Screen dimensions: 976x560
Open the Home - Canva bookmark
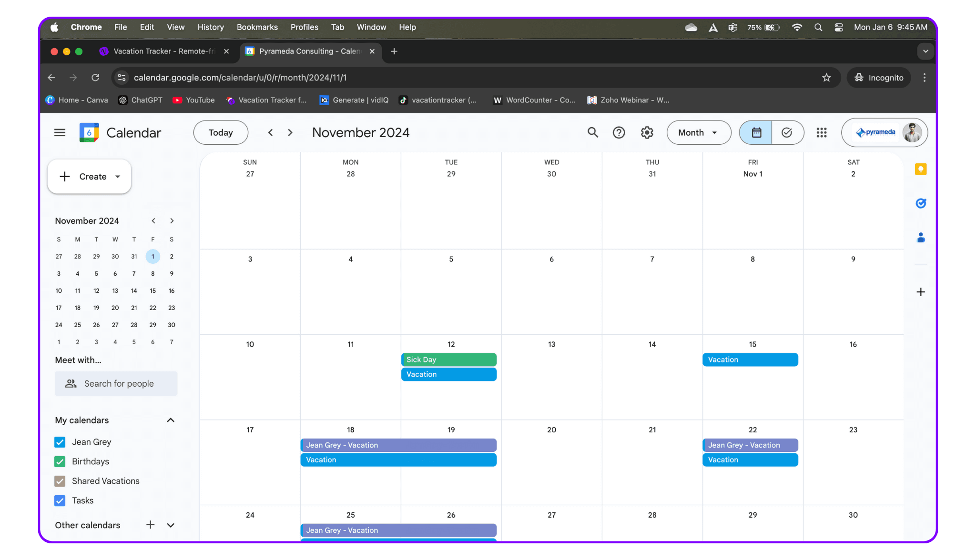(77, 100)
